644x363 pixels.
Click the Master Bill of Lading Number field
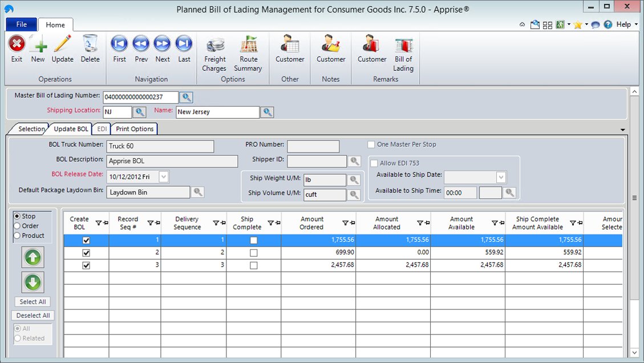(140, 97)
